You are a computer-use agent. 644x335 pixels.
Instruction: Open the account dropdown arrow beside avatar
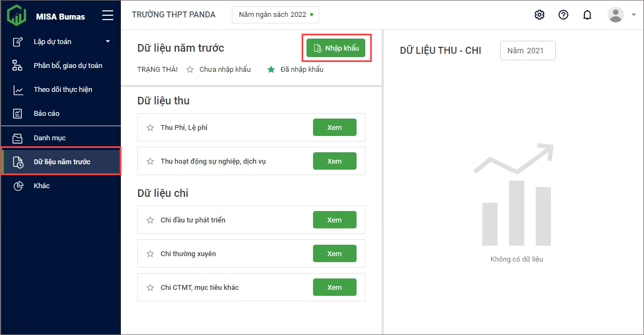tap(634, 15)
